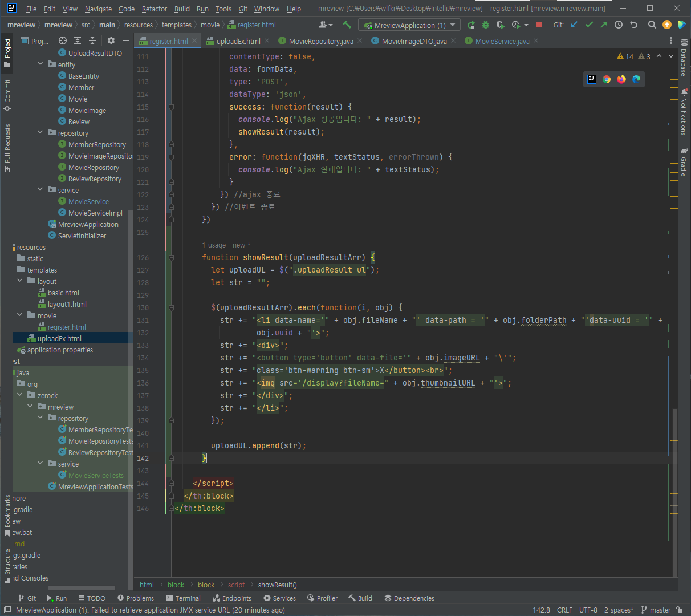Image resolution: width=691 pixels, height=616 pixels.
Task: Collapse the zerock package node
Action: (19, 395)
